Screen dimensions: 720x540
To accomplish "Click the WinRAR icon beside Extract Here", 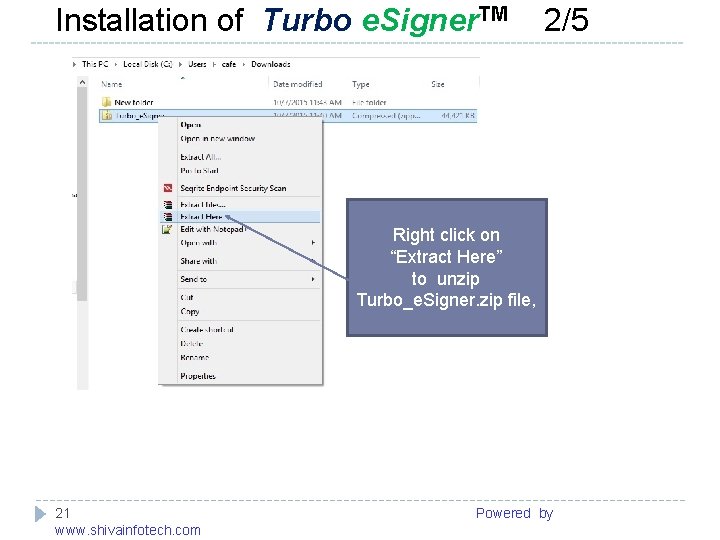I will 168,217.
